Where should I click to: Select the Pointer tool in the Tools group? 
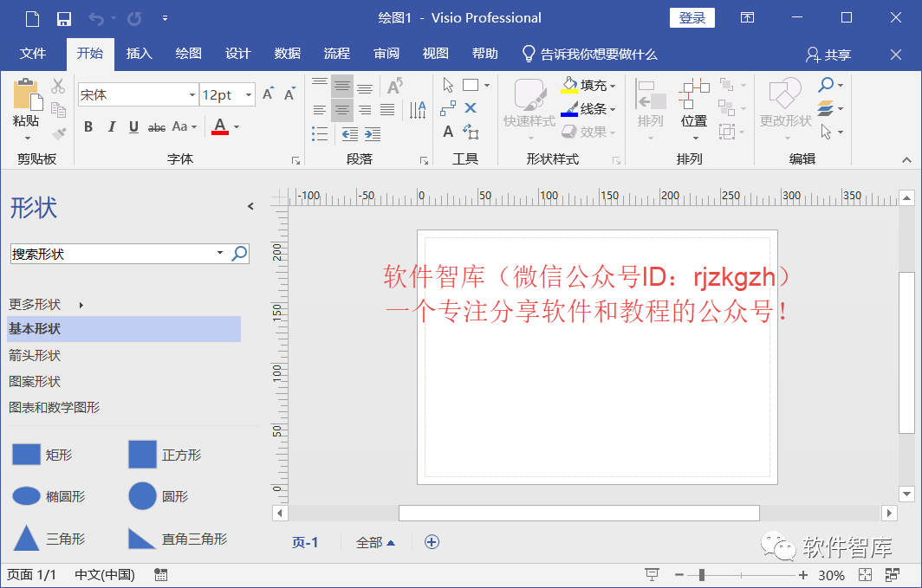click(448, 85)
